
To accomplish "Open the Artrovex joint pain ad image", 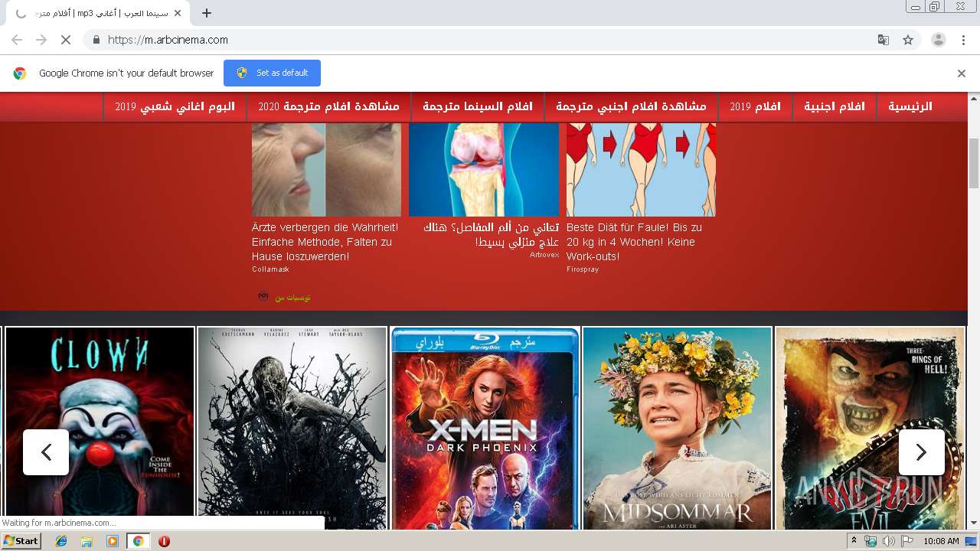I will pos(484,170).
